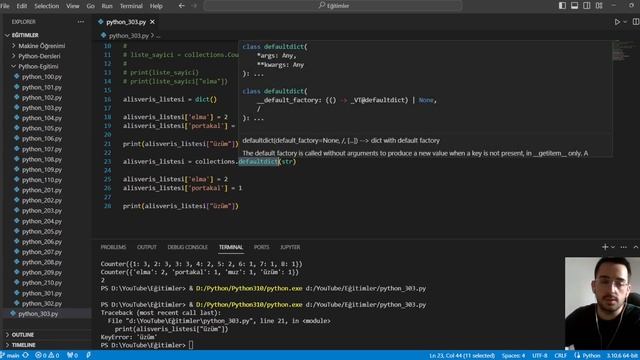Open terminal launch profile dropdown
The width and height of the screenshot is (640, 360).
613,247
